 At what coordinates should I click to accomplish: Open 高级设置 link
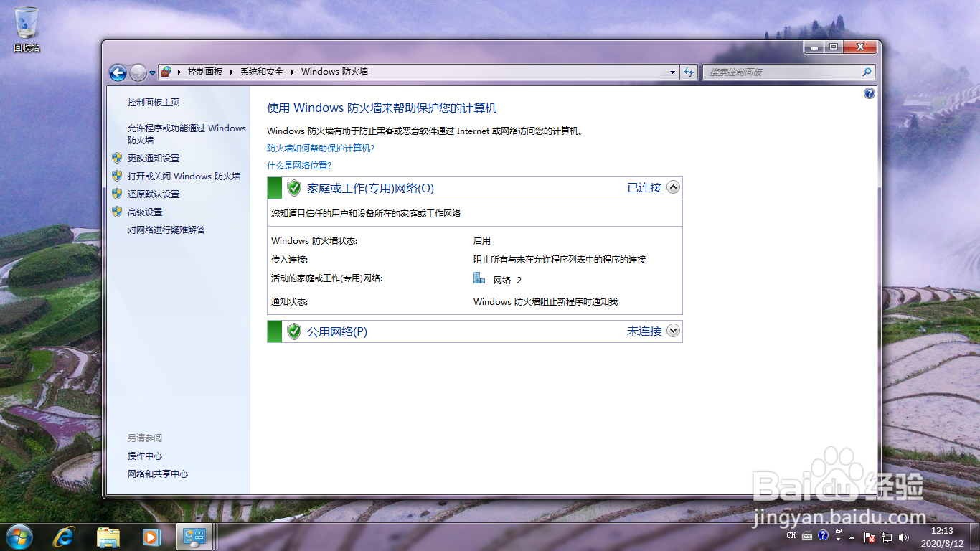[145, 212]
